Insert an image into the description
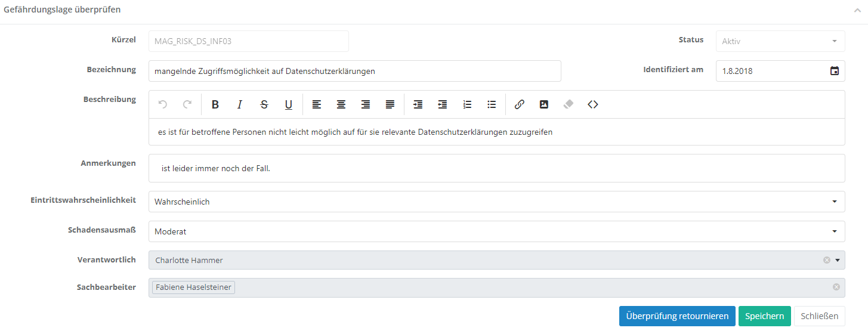 point(543,104)
